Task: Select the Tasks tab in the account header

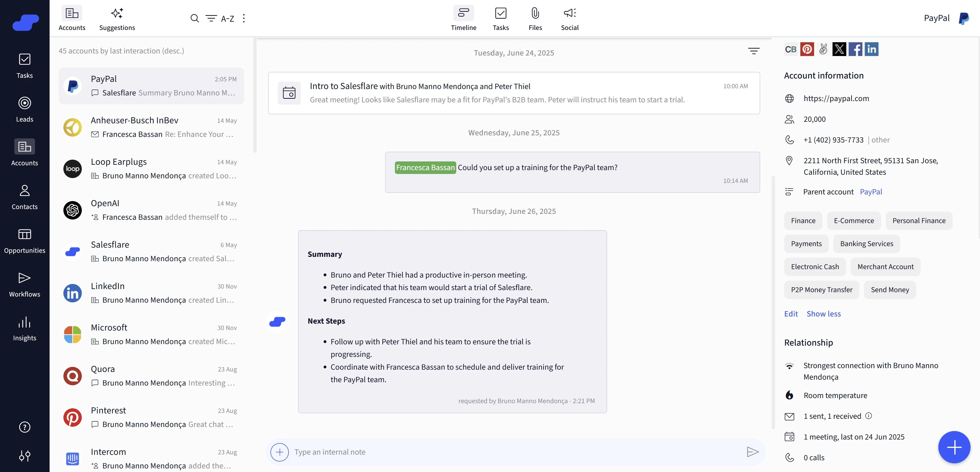Action: tap(501, 18)
